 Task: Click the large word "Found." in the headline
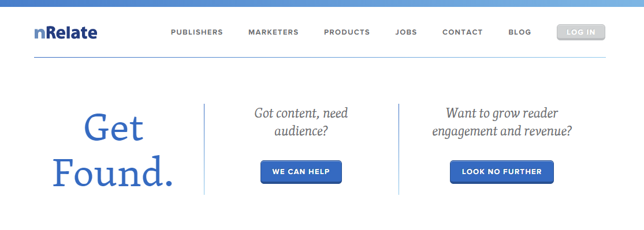click(113, 172)
